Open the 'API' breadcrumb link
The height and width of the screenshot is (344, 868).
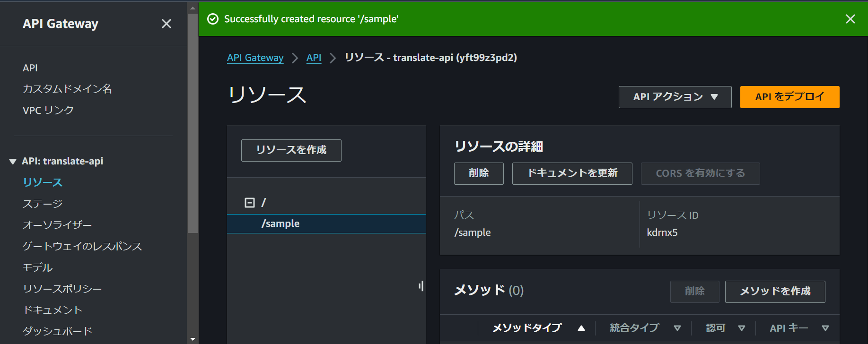(314, 58)
